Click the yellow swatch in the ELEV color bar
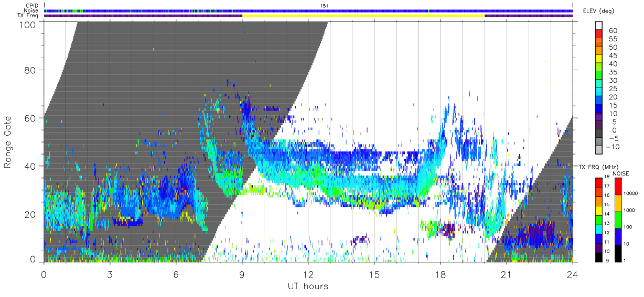644x297 pixels. (599, 60)
